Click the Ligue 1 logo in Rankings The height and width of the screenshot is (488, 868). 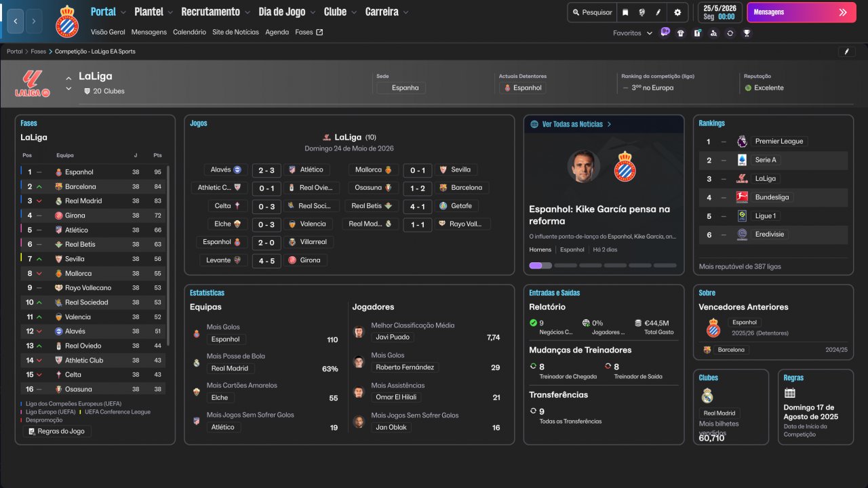click(743, 216)
